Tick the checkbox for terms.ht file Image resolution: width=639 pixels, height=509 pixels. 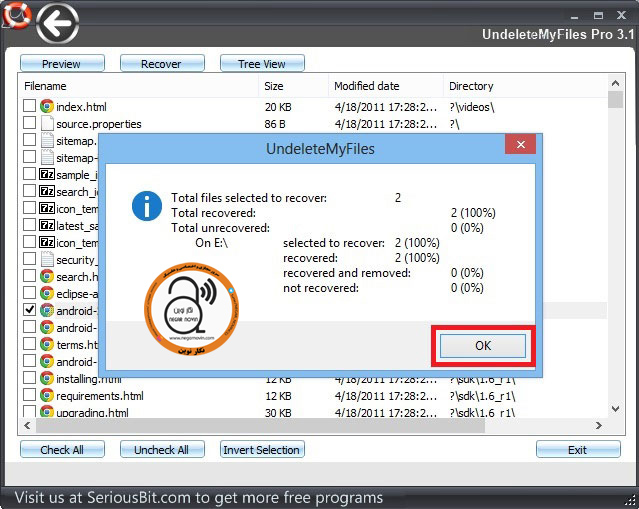[x=29, y=344]
